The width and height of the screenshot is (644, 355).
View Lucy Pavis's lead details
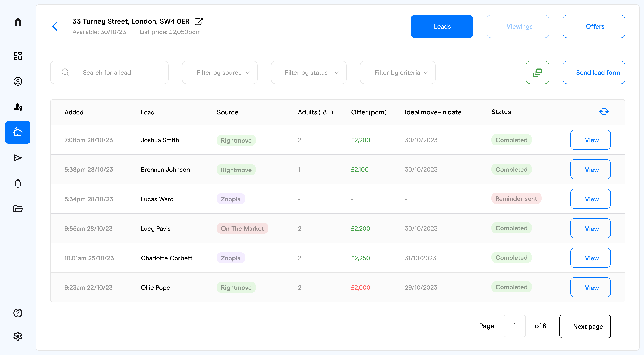(590, 228)
